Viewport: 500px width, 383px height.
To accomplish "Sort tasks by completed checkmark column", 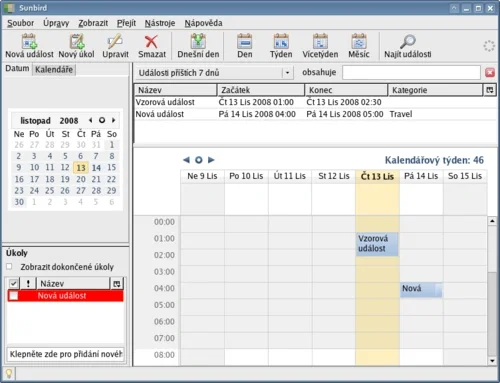I will point(13,284).
